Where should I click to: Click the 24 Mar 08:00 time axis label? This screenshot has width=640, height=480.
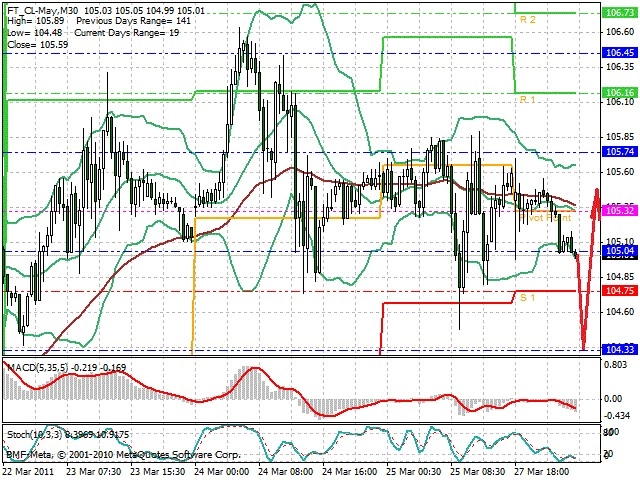[x=285, y=471]
